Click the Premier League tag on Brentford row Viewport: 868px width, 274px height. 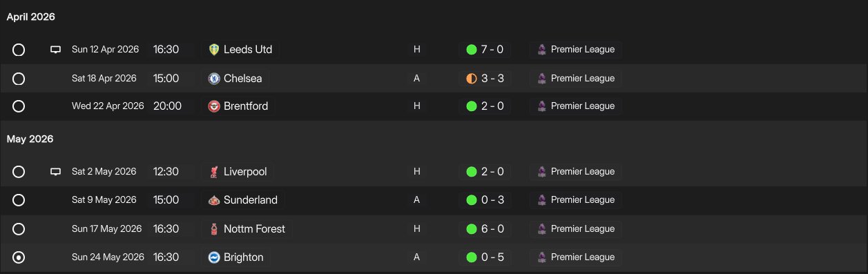point(576,106)
